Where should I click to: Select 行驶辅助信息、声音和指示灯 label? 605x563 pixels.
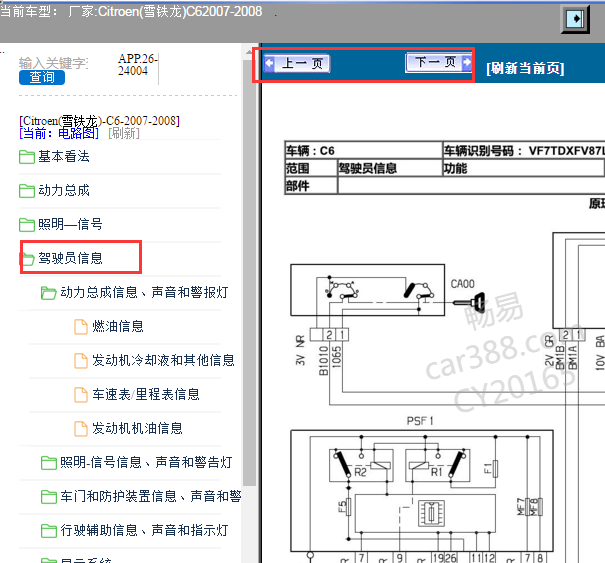coord(144,530)
